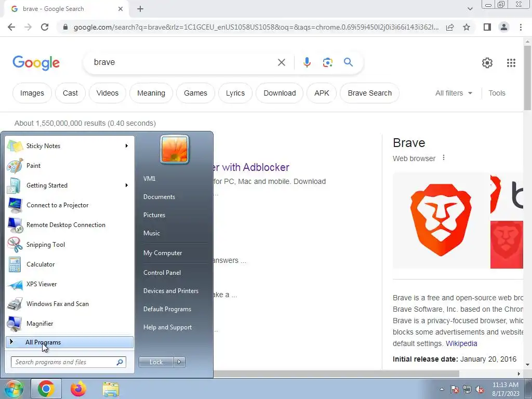This screenshot has height=399, width=532.
Task: Expand Getting Started submenu arrow
Action: (x=127, y=185)
